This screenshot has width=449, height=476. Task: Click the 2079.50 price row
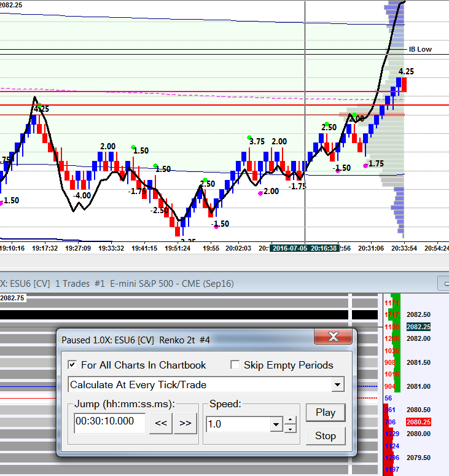(x=418, y=458)
